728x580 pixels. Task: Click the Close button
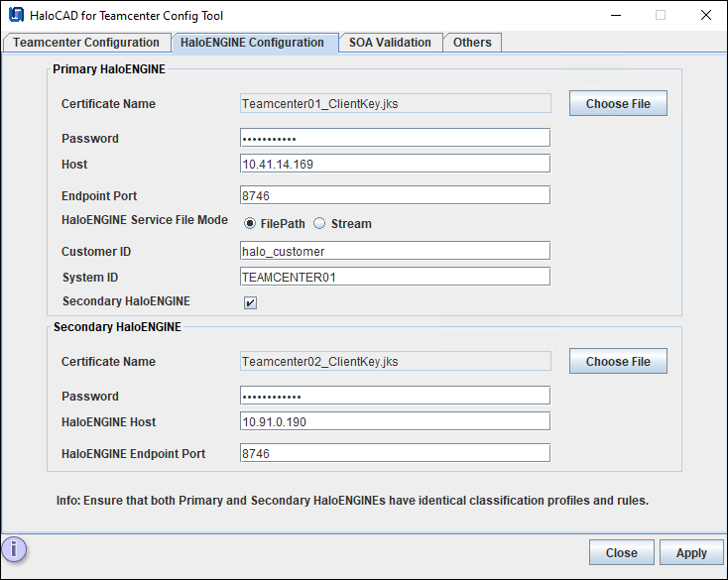pyautogui.click(x=621, y=552)
